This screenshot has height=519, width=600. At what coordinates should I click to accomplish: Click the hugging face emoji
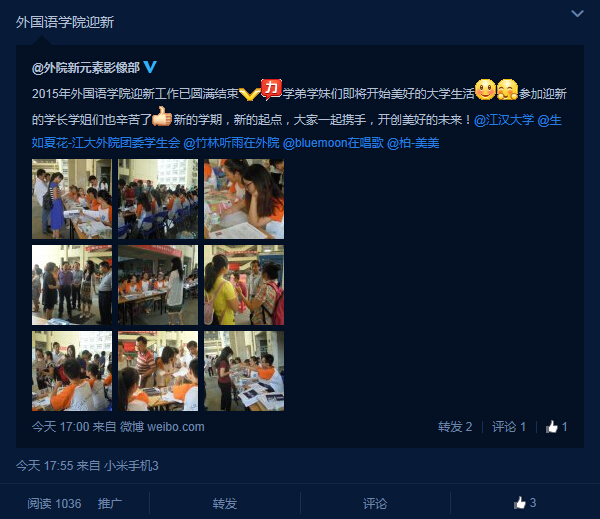[x=507, y=90]
